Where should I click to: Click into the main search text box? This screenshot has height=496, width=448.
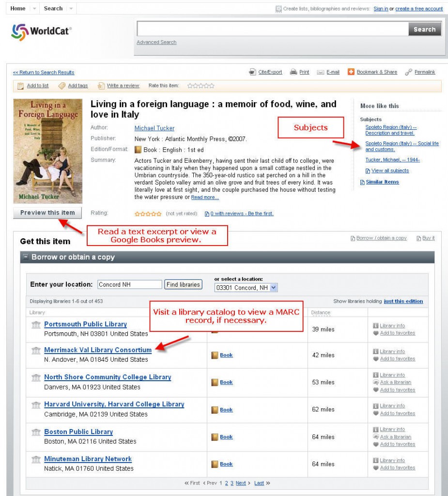[x=273, y=30]
